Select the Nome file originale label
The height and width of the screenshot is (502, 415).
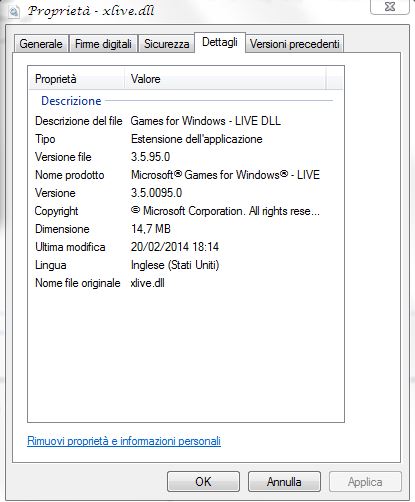click(x=78, y=283)
